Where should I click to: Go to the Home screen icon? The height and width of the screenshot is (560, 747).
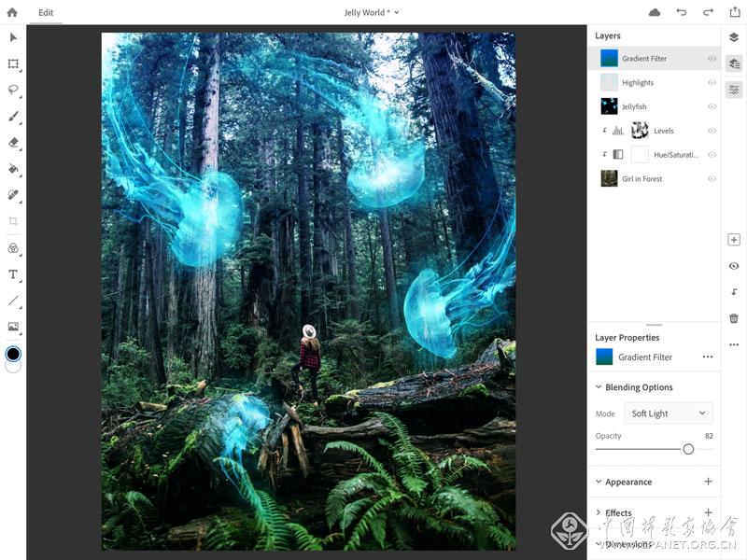(x=12, y=12)
